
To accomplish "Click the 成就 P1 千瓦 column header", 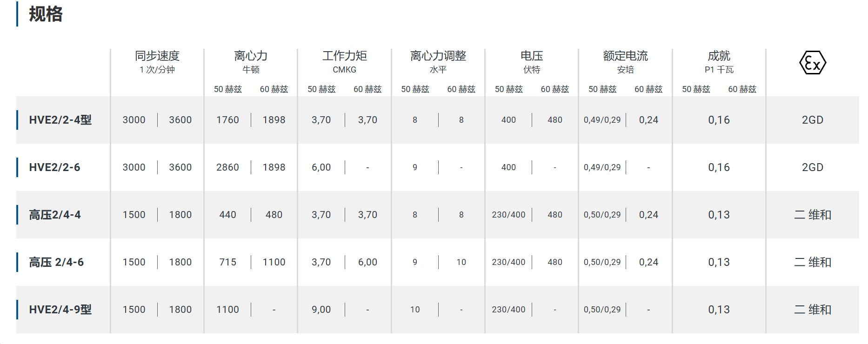I will tap(719, 62).
